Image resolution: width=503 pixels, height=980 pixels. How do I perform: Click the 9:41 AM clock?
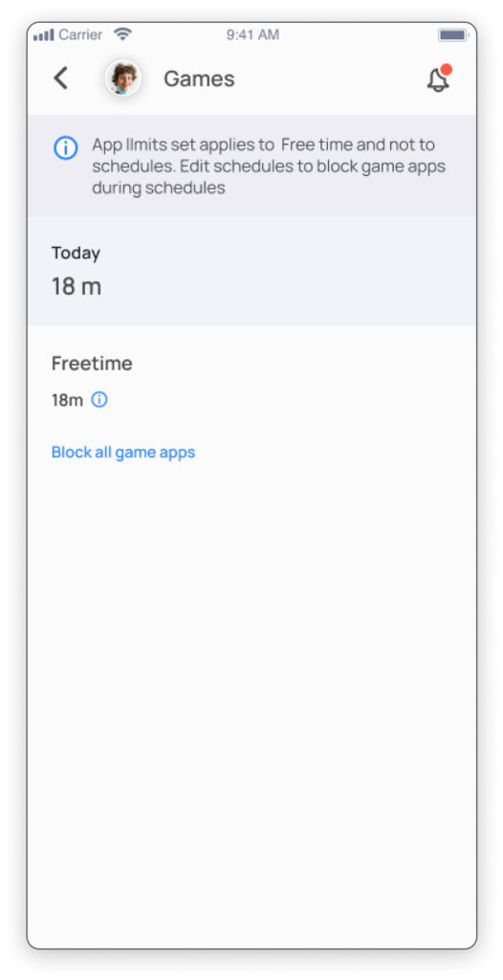pyautogui.click(x=252, y=35)
